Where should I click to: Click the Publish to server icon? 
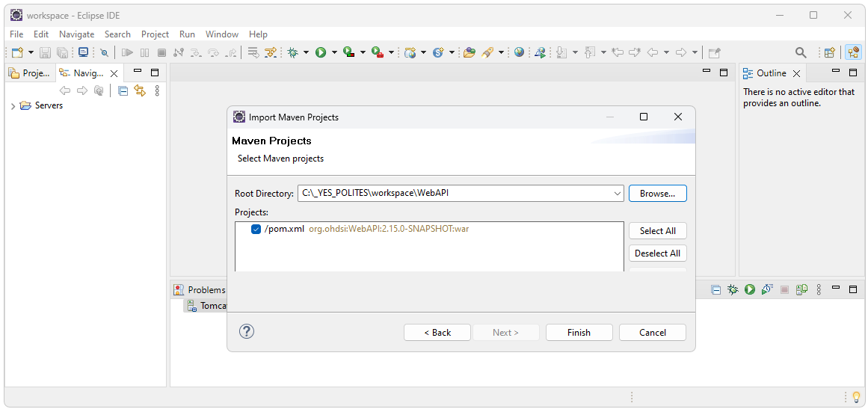point(801,289)
